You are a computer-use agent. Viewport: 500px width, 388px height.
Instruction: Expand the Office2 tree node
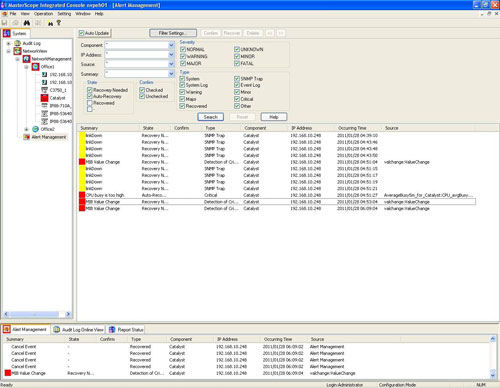click(x=26, y=129)
